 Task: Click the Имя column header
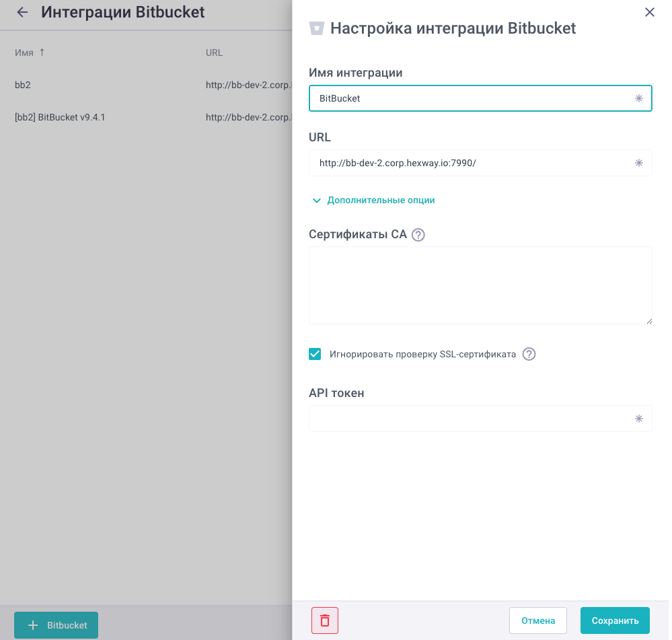pyautogui.click(x=24, y=52)
